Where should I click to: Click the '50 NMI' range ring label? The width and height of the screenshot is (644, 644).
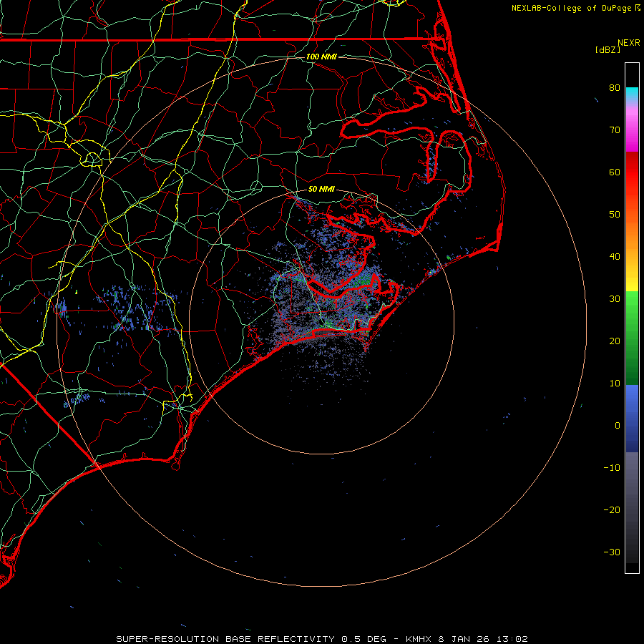321,189
